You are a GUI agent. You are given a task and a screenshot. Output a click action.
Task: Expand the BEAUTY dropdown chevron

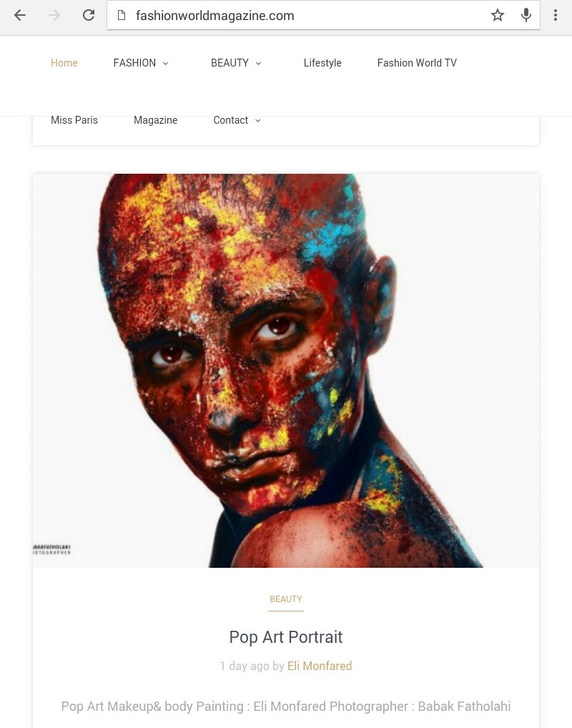click(x=259, y=64)
